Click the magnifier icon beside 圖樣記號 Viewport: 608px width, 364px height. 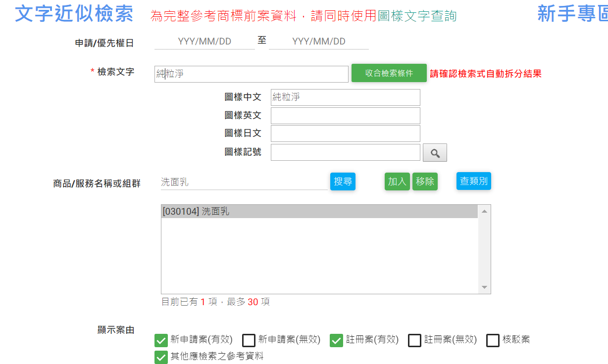click(x=435, y=153)
